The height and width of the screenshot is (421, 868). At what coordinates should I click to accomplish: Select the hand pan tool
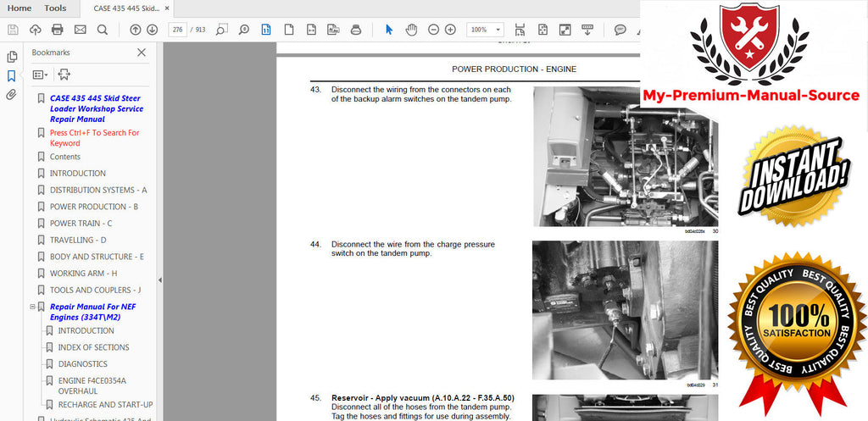click(411, 30)
